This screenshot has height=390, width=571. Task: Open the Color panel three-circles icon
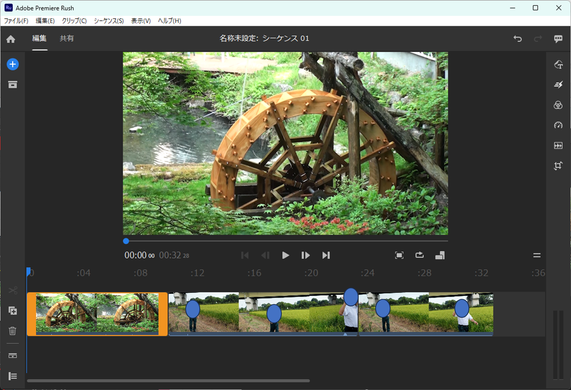[558, 105]
